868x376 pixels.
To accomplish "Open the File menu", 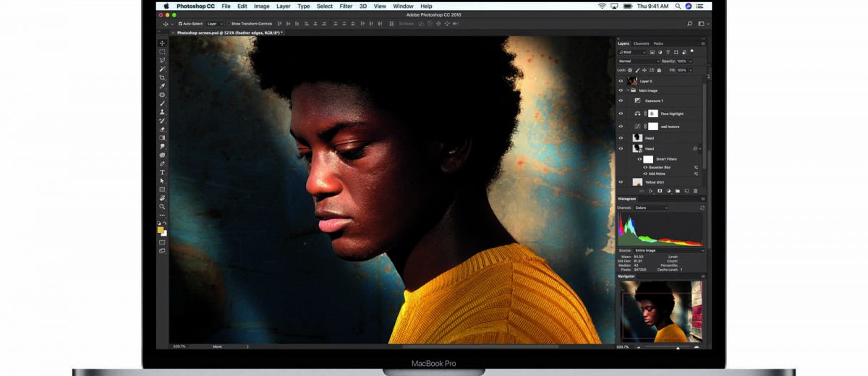I will pos(226,6).
